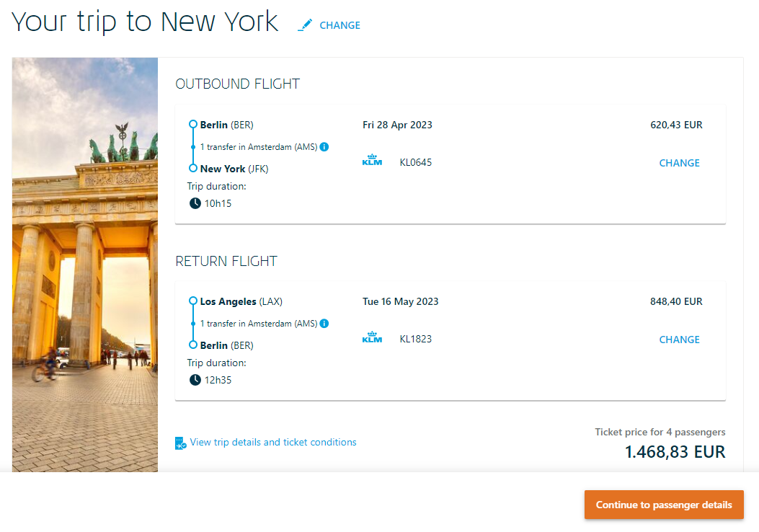Click the KLM logo next to KL0645
The image size is (759, 532).
[372, 160]
